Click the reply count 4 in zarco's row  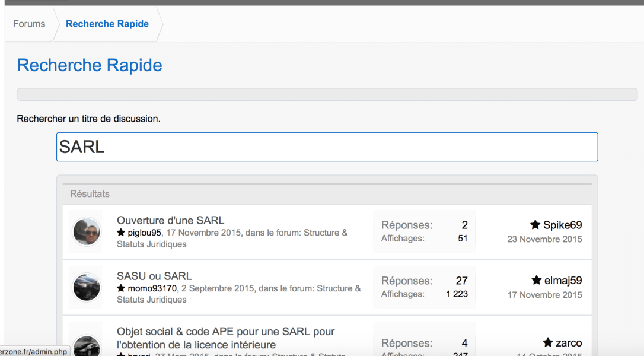click(x=464, y=343)
